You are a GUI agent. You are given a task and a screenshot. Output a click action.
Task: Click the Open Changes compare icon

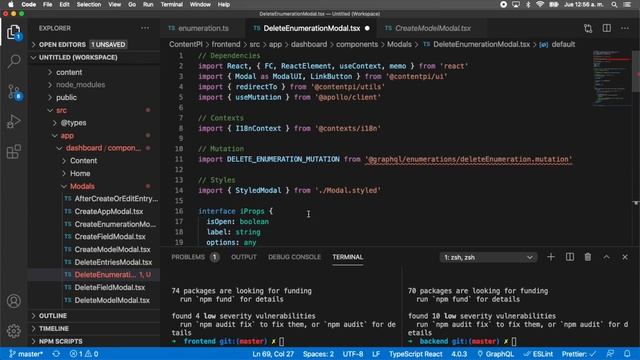pyautogui.click(x=588, y=28)
